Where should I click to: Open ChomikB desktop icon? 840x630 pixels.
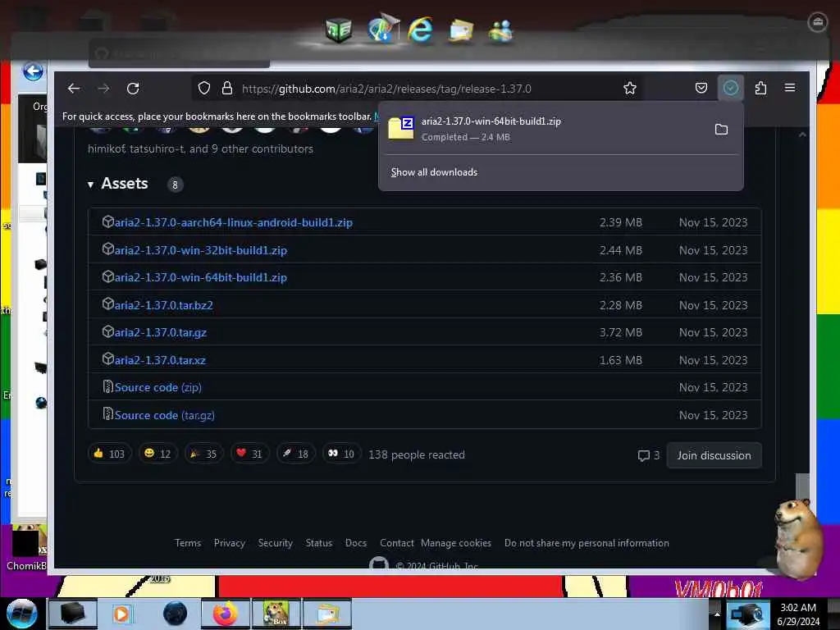coord(27,549)
